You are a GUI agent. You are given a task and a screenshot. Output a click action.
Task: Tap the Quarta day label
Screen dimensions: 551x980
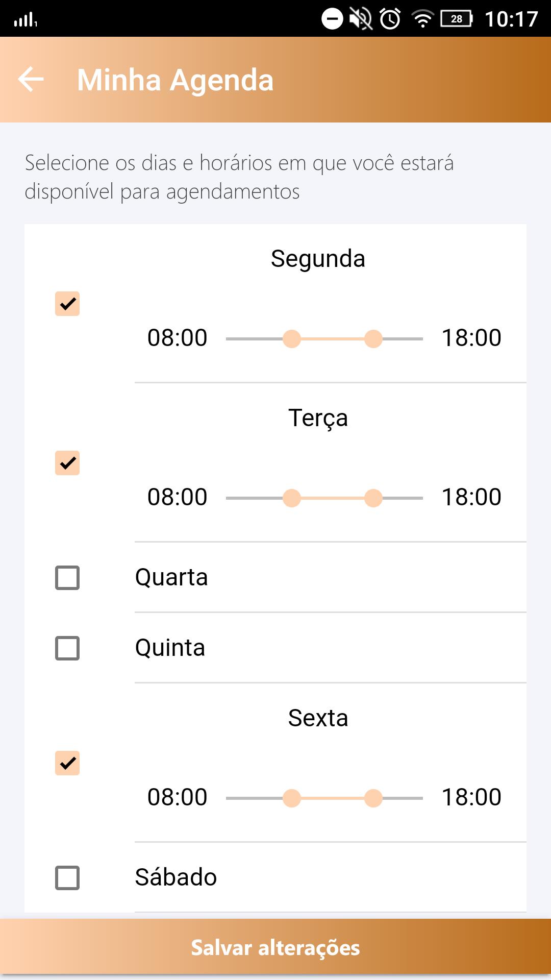click(x=171, y=578)
